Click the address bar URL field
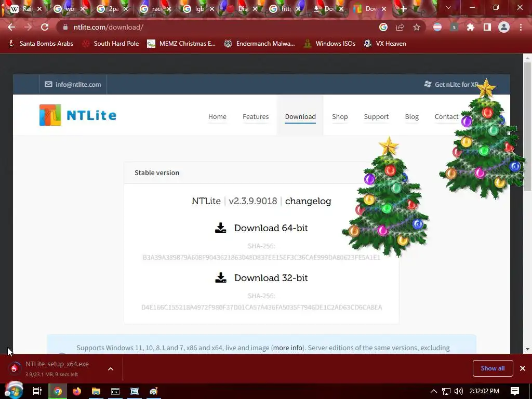 pyautogui.click(x=217, y=27)
